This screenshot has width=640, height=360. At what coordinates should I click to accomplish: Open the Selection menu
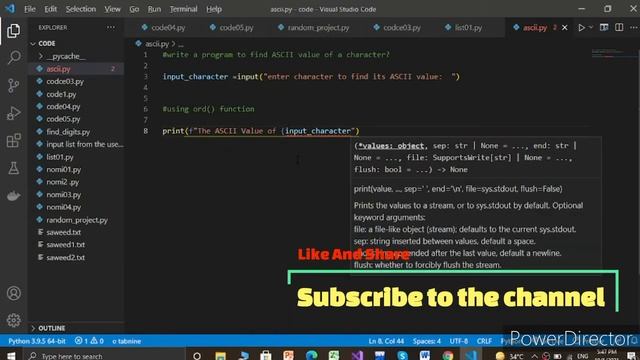(81, 9)
